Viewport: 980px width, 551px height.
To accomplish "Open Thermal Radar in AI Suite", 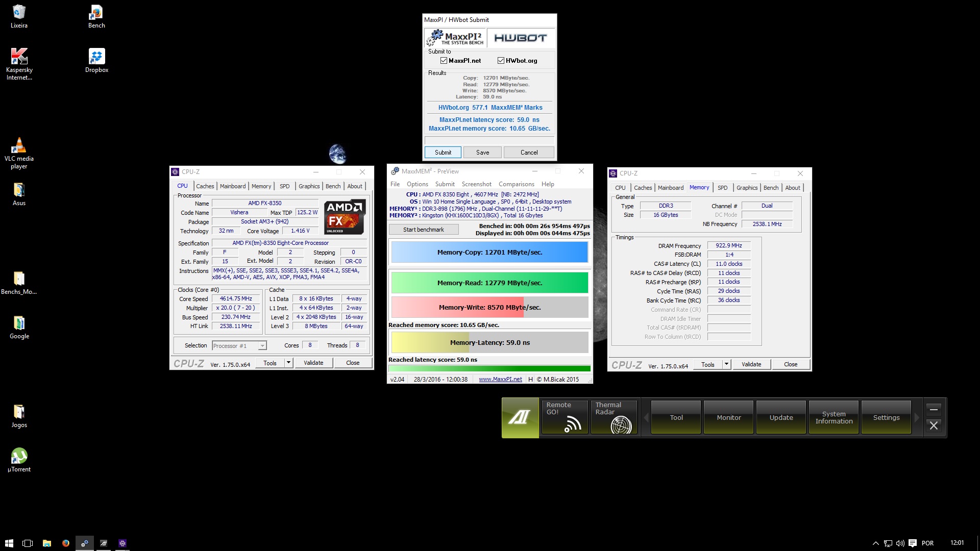I will [x=614, y=418].
